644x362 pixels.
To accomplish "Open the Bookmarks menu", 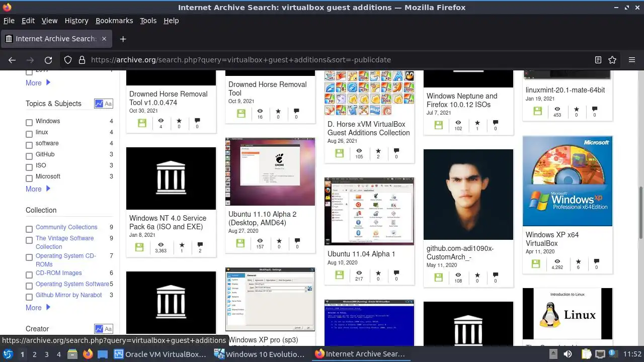I will coord(114,21).
